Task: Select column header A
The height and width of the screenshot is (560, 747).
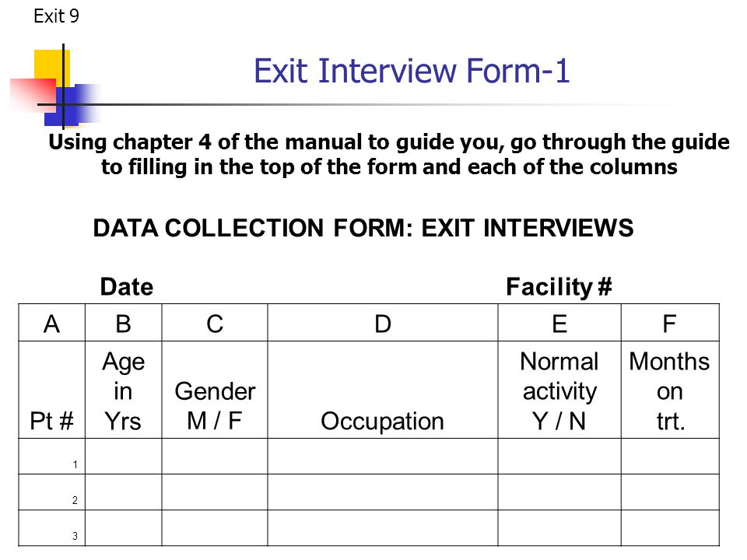Action: [52, 324]
